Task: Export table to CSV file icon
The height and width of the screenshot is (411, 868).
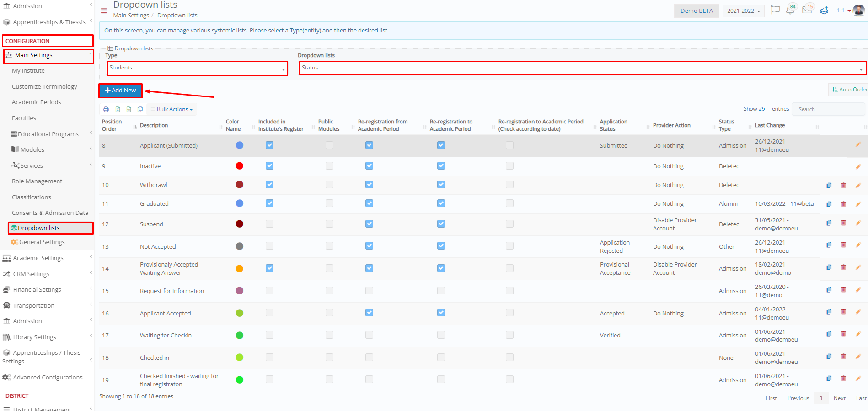Action: [129, 109]
